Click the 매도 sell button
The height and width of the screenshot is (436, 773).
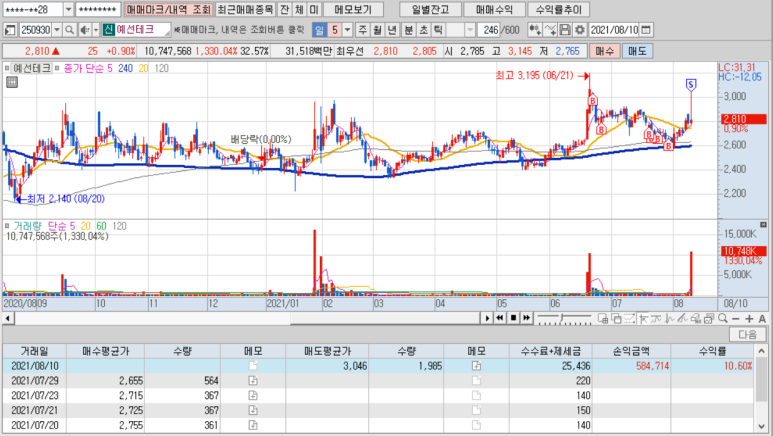[637, 51]
